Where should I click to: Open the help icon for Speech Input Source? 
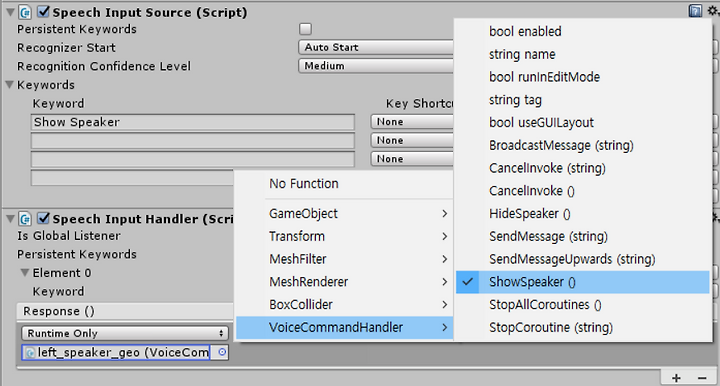pos(695,11)
